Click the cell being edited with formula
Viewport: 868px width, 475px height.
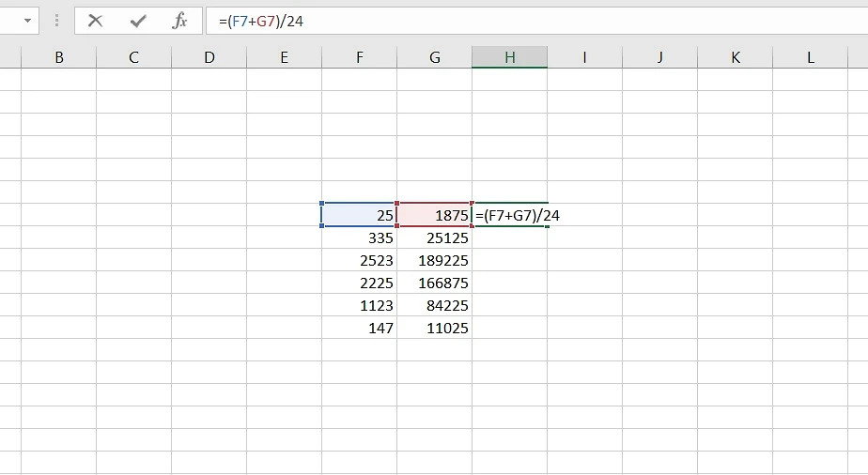(x=510, y=215)
